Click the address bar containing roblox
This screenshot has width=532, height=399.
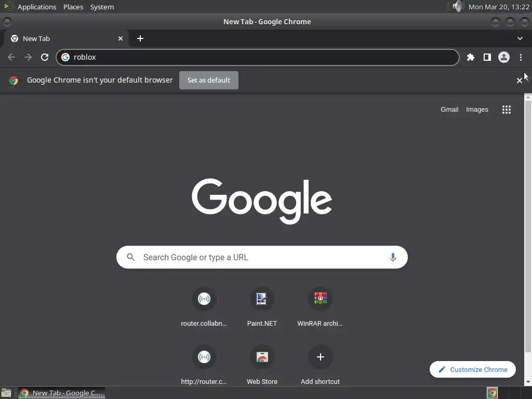(x=258, y=57)
